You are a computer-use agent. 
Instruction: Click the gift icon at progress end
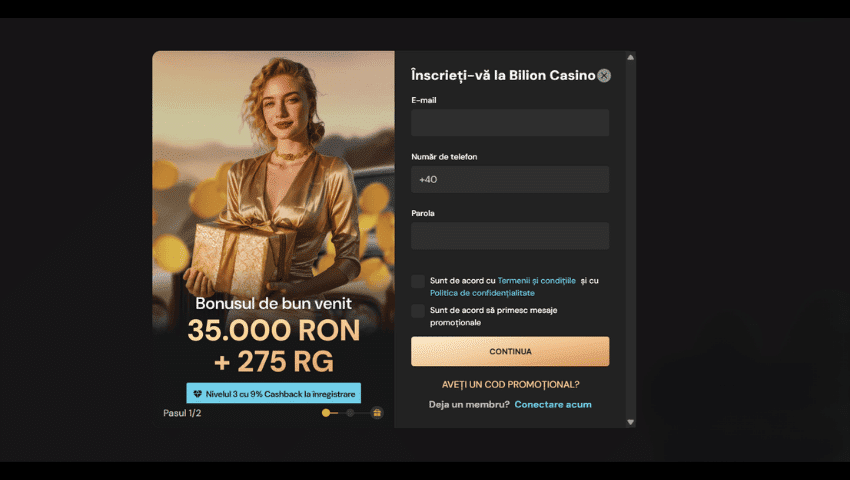click(377, 413)
